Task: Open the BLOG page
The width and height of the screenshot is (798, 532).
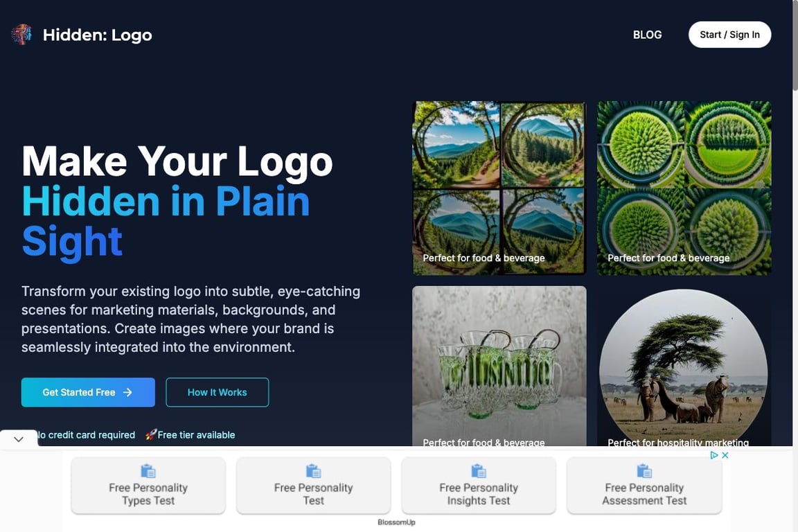Action: pos(647,35)
